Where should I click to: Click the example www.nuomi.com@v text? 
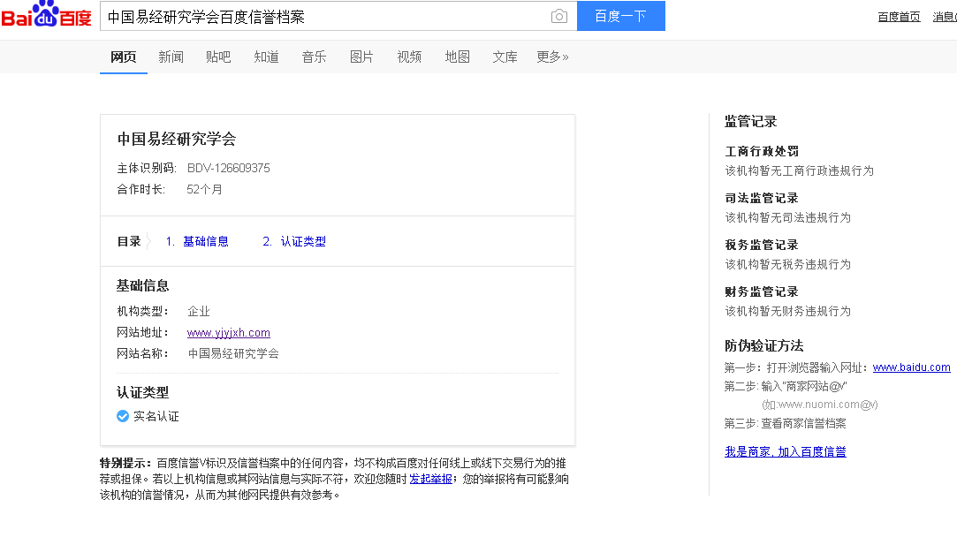tap(820, 405)
